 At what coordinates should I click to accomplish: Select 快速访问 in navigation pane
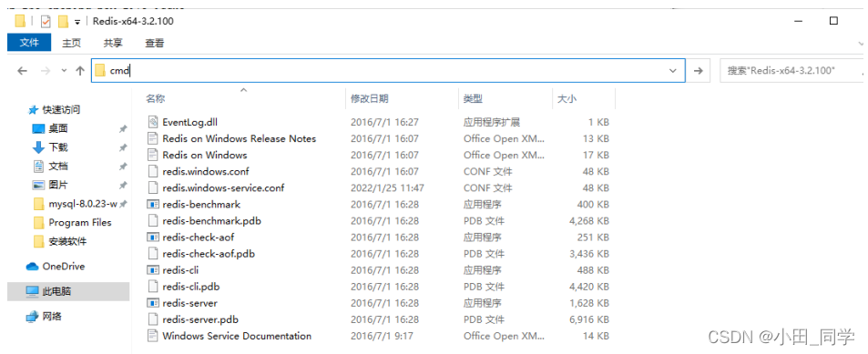[61, 110]
